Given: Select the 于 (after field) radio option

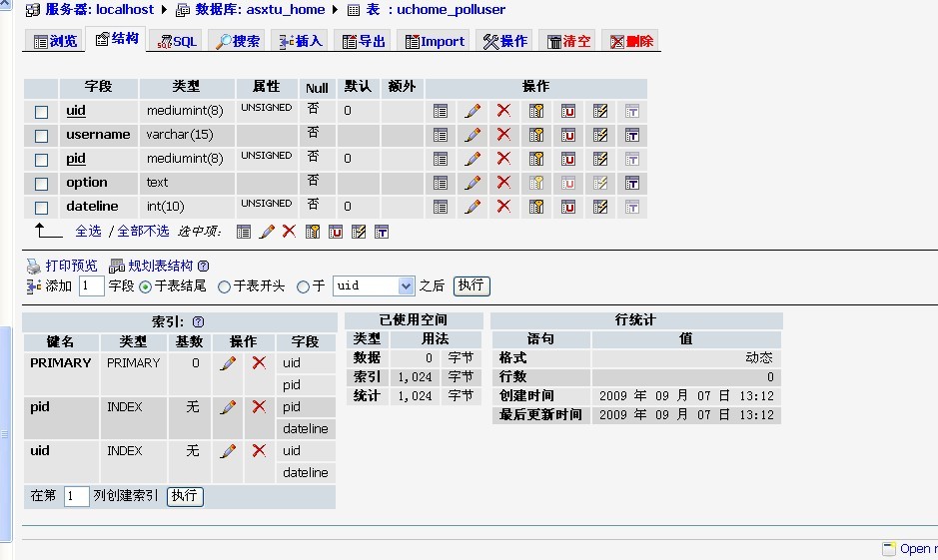Looking at the screenshot, I should coord(304,286).
